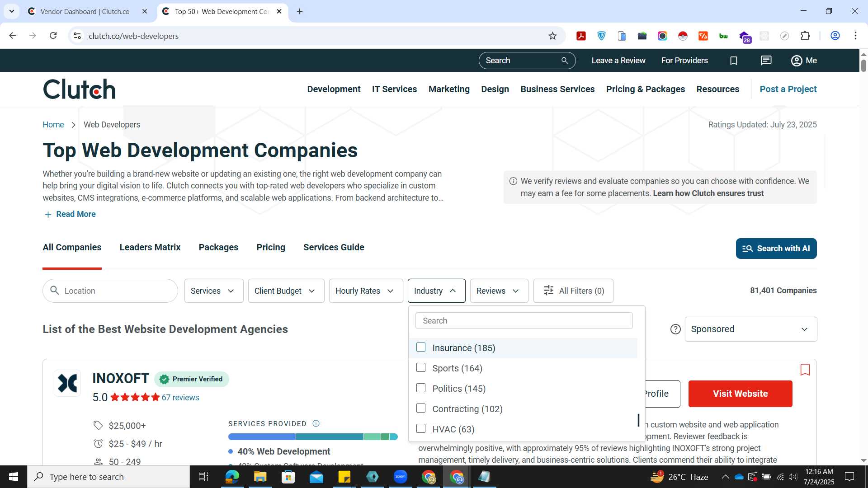Check the Insurance (185) industry box
The height and width of the screenshot is (488, 868).
(x=421, y=347)
